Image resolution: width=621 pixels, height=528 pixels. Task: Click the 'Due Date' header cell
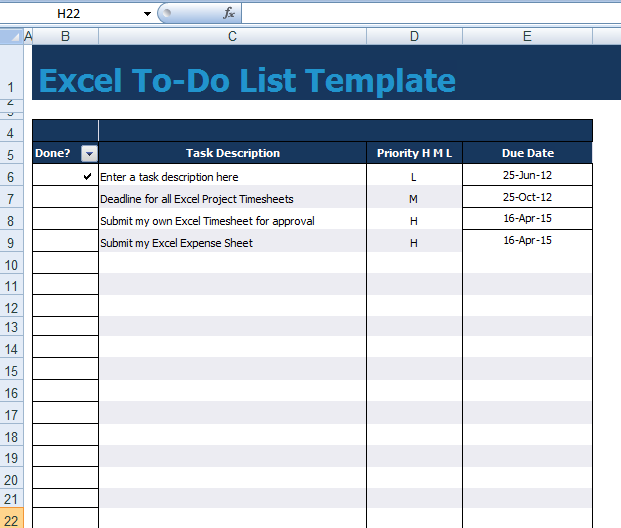(528, 153)
